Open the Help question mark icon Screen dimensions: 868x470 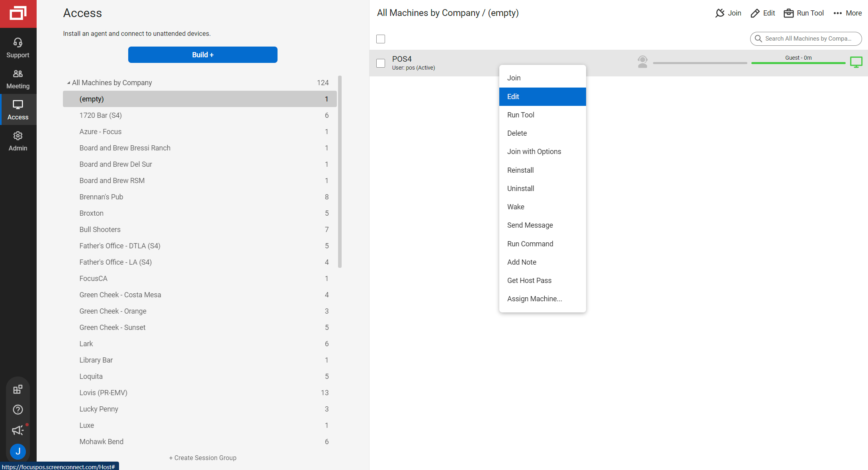coord(18,410)
